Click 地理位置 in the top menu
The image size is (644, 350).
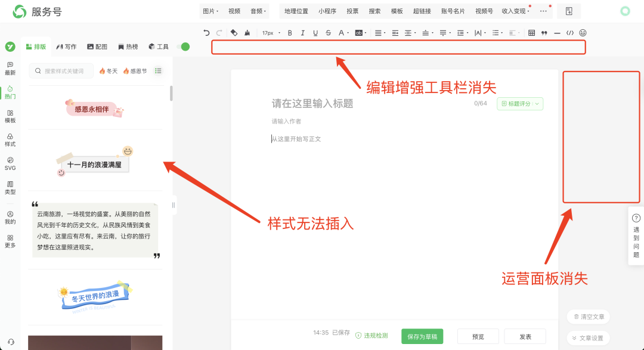296,11
